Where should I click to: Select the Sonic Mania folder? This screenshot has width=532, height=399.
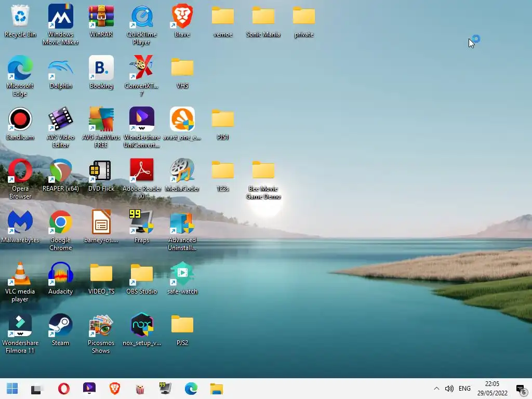[x=263, y=21]
